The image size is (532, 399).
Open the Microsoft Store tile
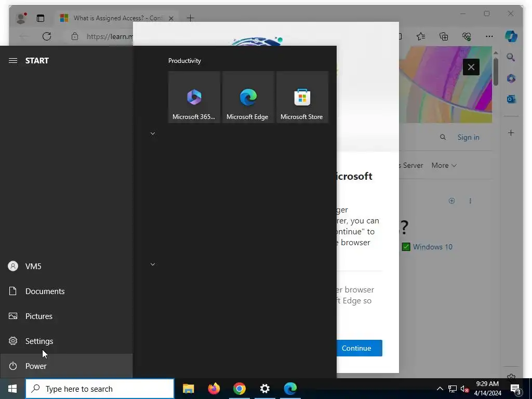click(302, 97)
